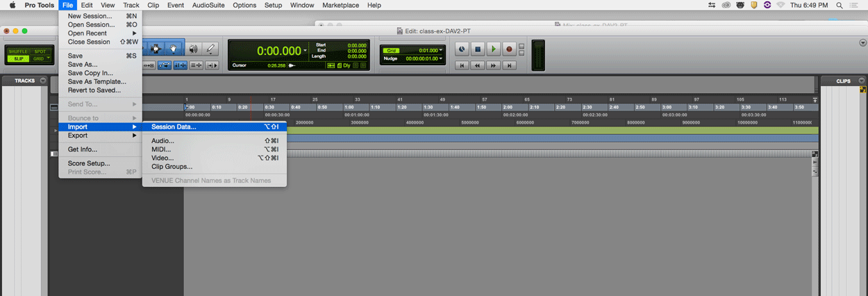
Task: Open the AudioSuite menu
Action: coord(208,5)
